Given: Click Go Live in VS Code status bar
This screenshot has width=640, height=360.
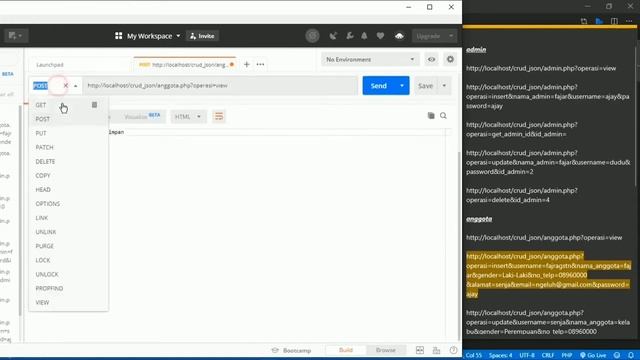Looking at the screenshot, I should pos(593,356).
